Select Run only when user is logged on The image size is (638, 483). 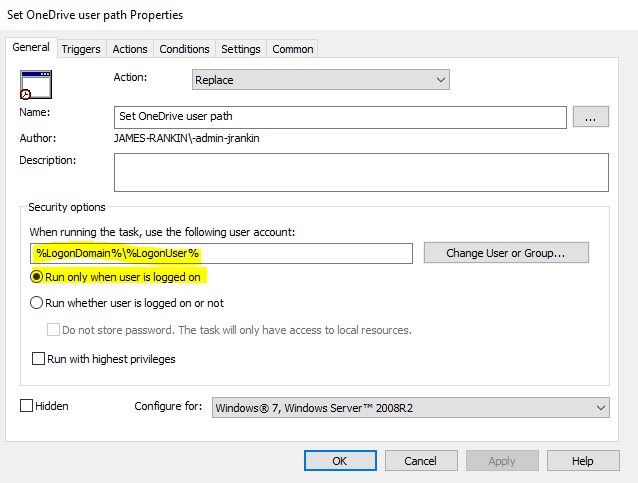37,277
